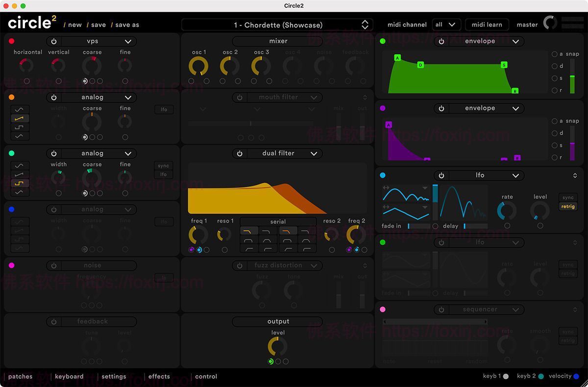Click the highlighted lowpass icon in the serial filter
The height and width of the screenshot is (387, 588).
(x=249, y=231)
